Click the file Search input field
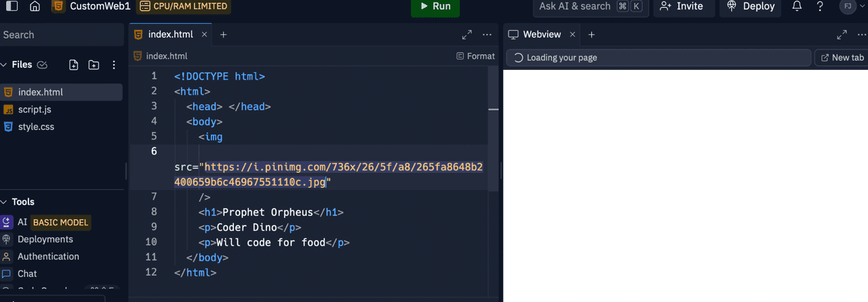868x302 pixels. [x=61, y=35]
